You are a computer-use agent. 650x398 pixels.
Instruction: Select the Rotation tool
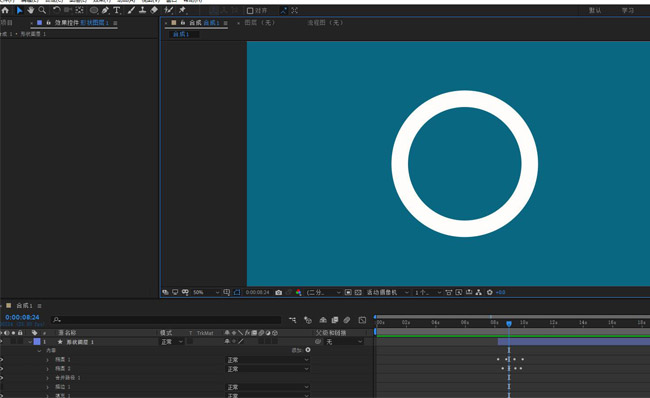click(x=56, y=10)
